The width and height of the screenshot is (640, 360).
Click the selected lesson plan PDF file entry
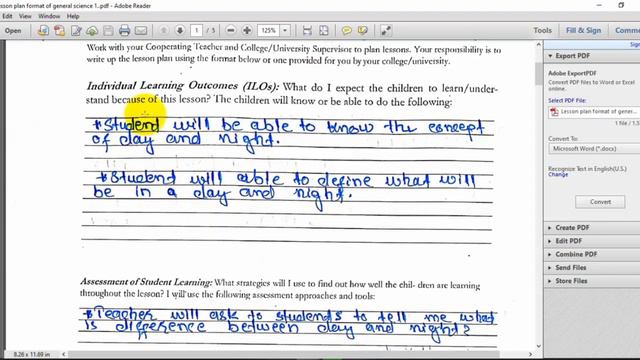tap(594, 111)
